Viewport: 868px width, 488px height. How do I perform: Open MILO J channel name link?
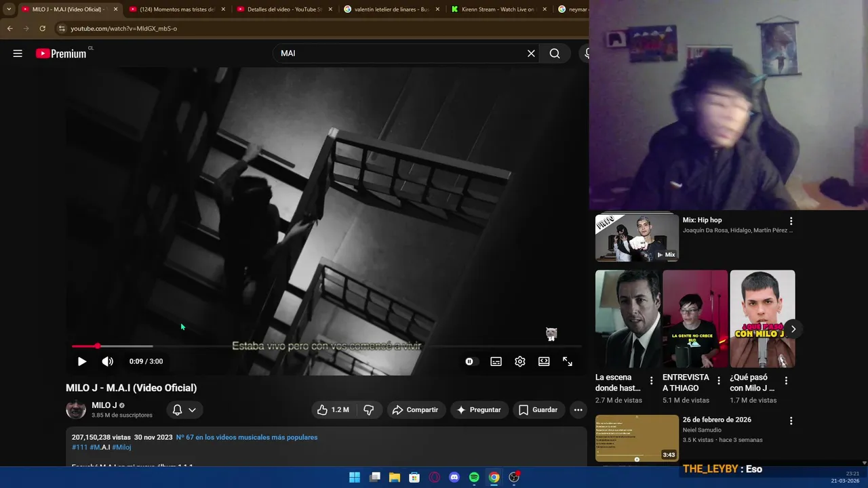click(x=104, y=405)
